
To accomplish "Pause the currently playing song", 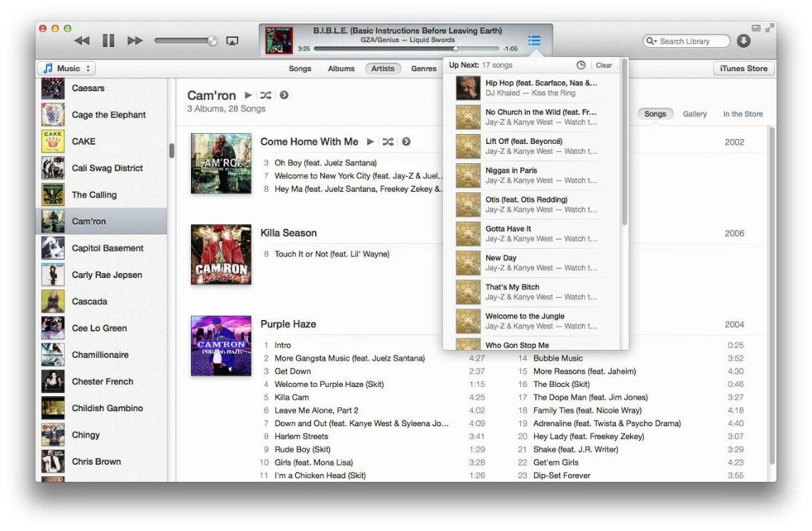I will coord(108,41).
